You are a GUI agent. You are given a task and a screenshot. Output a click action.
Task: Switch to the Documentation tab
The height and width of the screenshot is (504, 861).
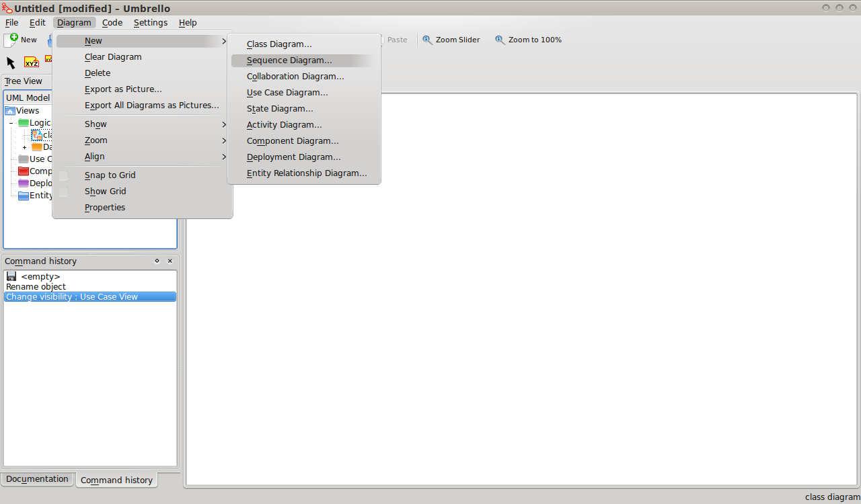(37, 479)
